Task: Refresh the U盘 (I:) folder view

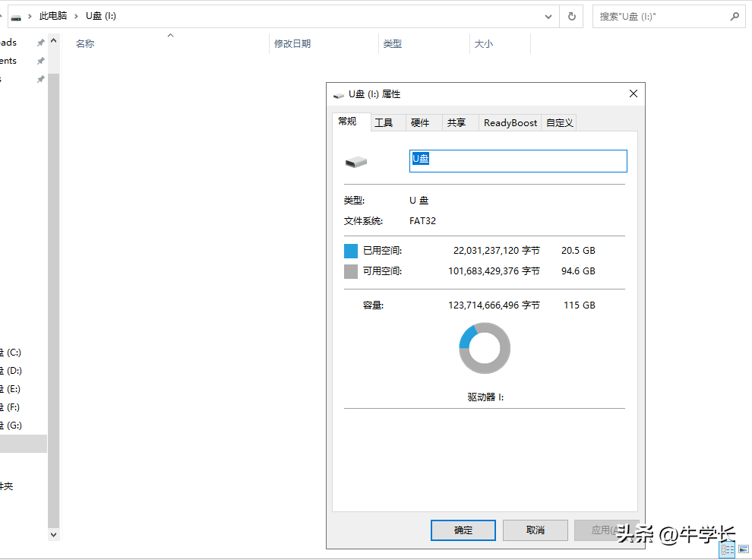Action: point(571,16)
